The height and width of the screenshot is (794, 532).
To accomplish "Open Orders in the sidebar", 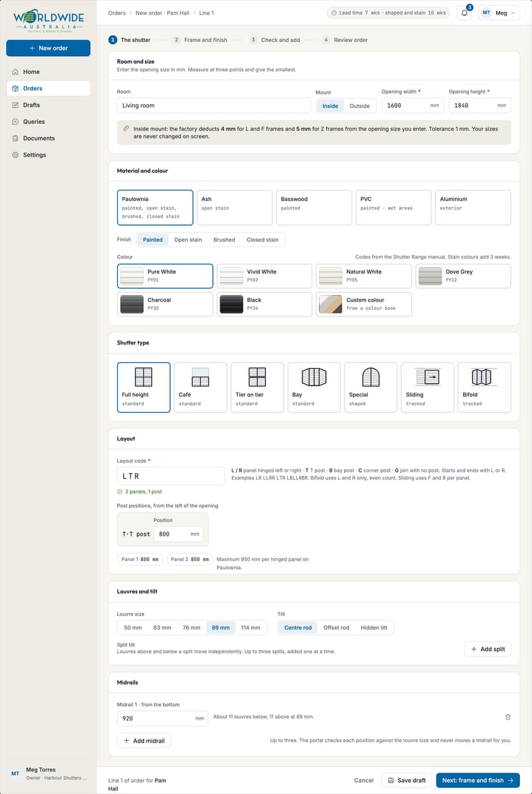I will point(48,88).
